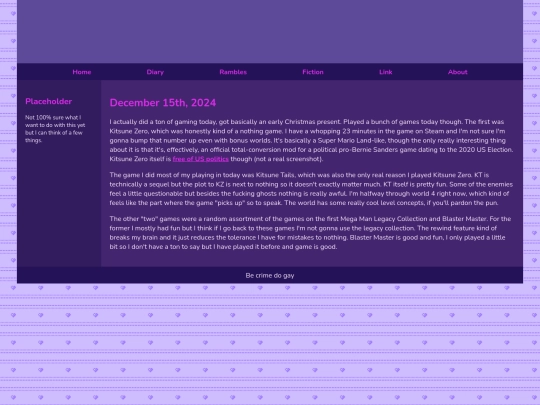Go to the Home page

[x=82, y=72]
